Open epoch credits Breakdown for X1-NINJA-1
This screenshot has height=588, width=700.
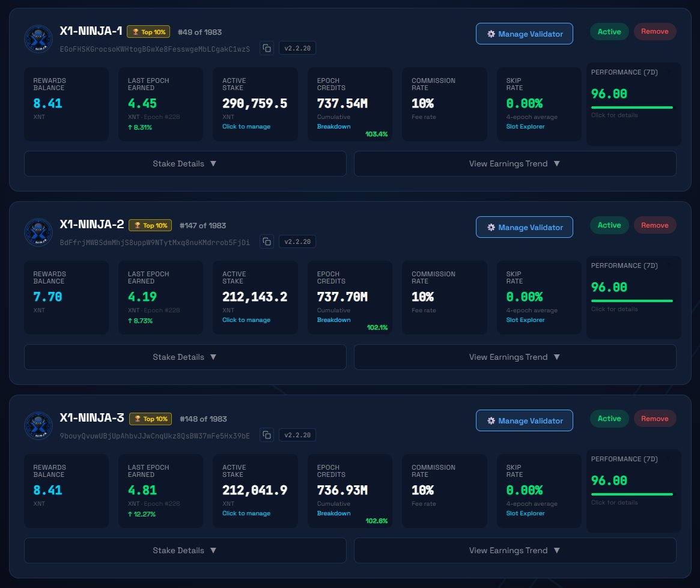[334, 127]
